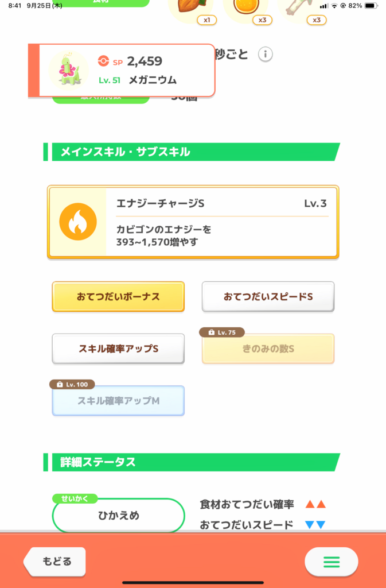The image size is (386, 588).
Task: Tap the red up arrows for 食材おてつだい確率
Action: [x=315, y=504]
